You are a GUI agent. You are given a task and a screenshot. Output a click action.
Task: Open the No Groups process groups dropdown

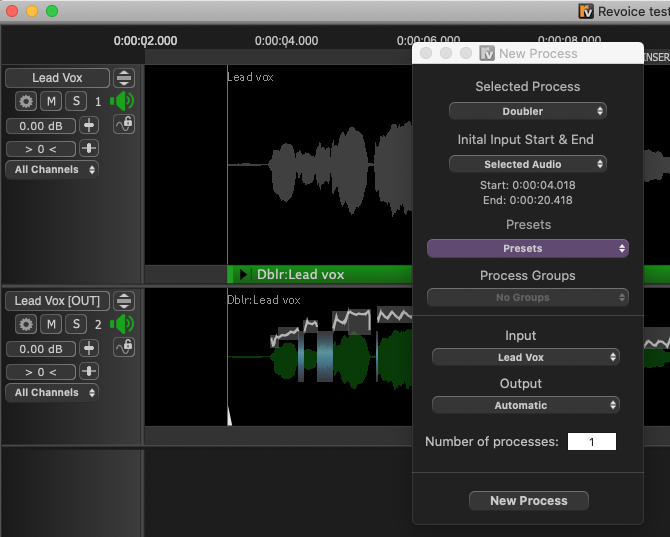point(528,297)
